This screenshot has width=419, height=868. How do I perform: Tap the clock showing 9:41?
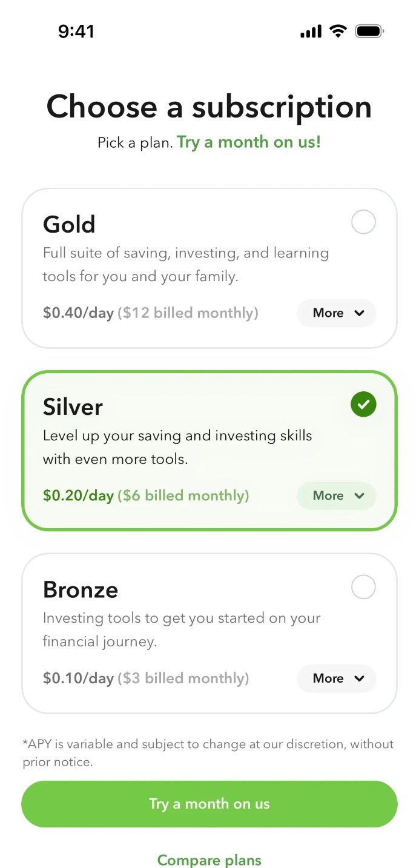tap(76, 30)
